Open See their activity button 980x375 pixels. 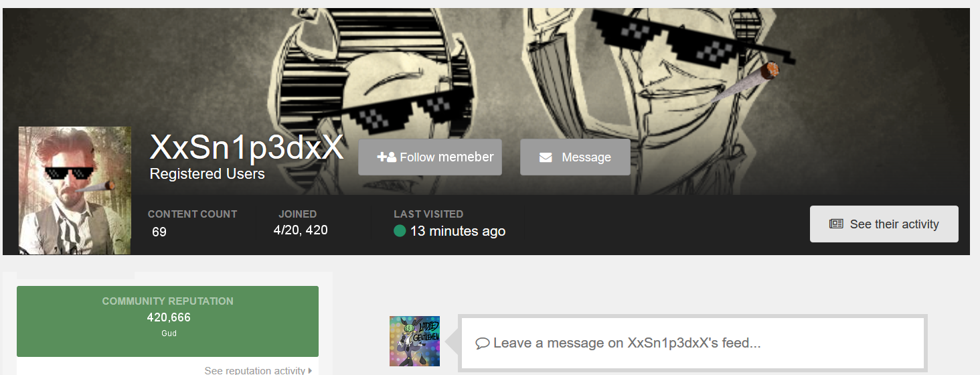(884, 224)
